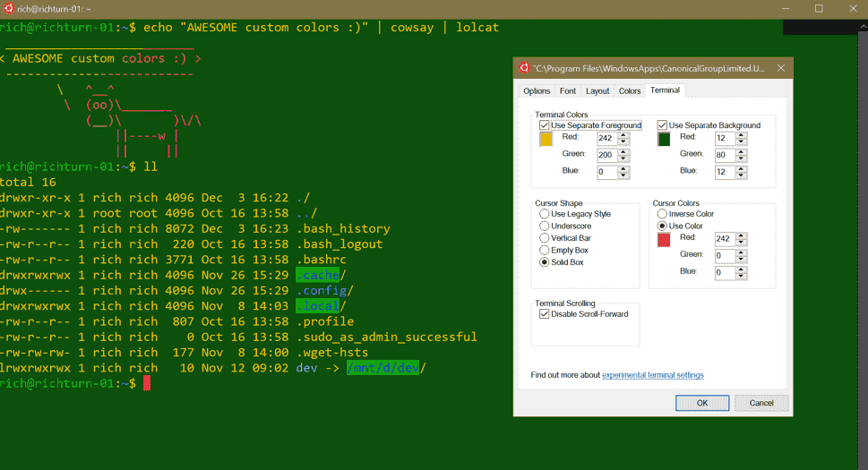Screen dimensions: 868x470
Task: Increase cursor Green with up arrow
Action: tap(741, 252)
